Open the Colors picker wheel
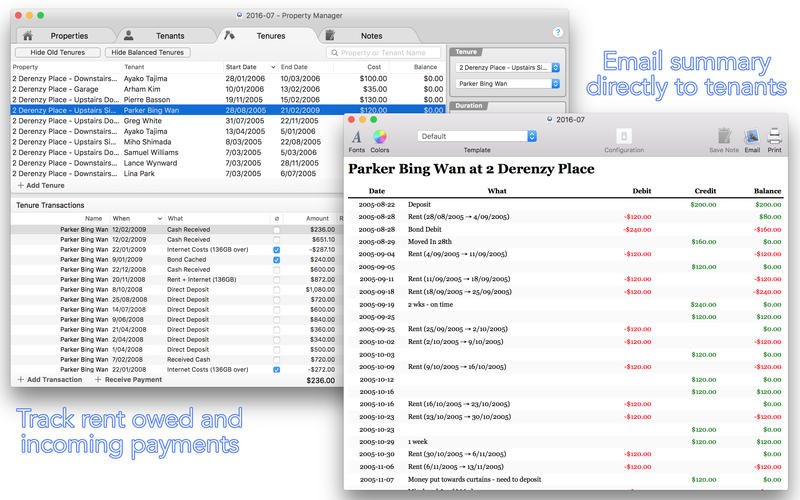Viewport: 800px width, 500px height. [380, 136]
